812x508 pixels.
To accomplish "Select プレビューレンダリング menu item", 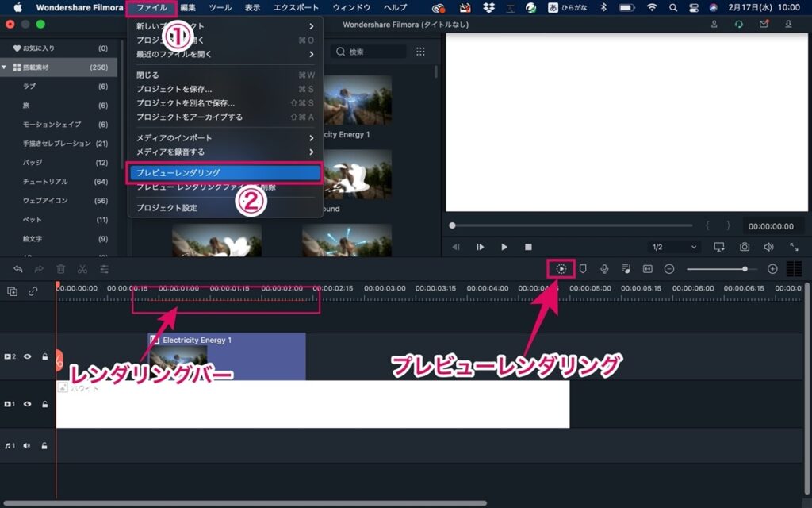I will tap(224, 172).
